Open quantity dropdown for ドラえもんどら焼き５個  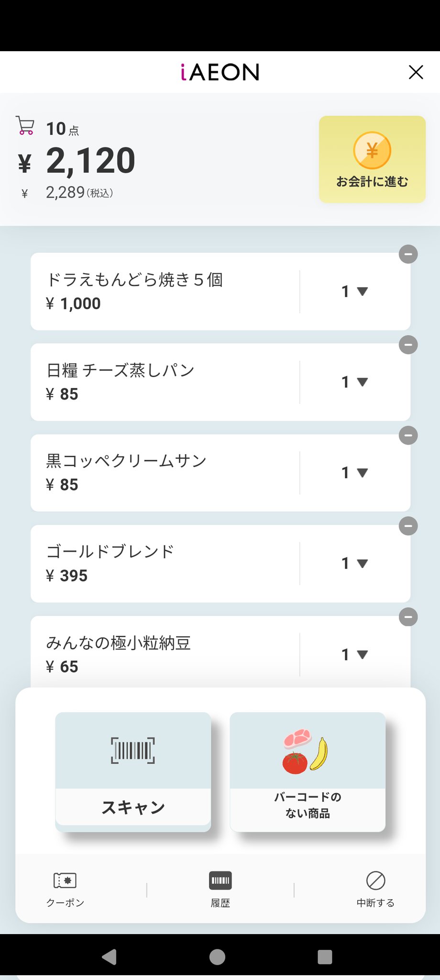click(354, 291)
